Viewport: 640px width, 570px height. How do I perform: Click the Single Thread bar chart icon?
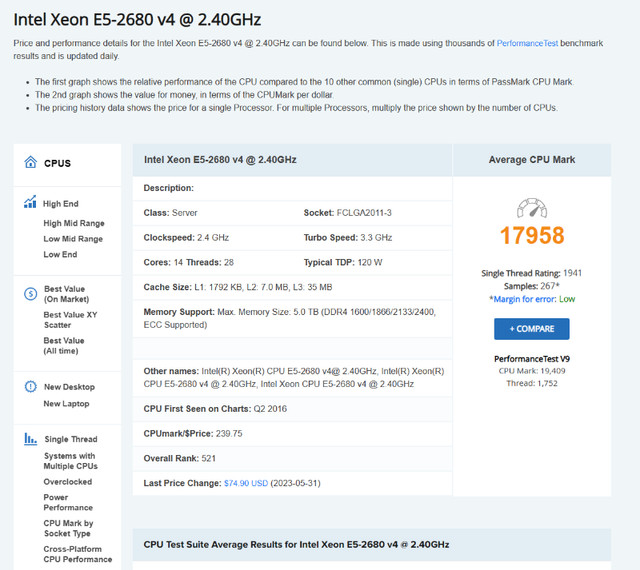(x=30, y=439)
